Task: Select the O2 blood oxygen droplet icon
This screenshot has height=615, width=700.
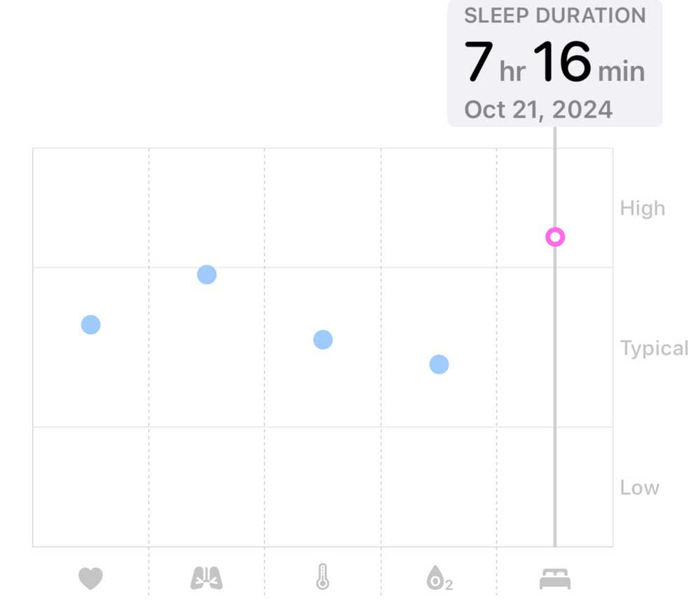Action: [x=438, y=579]
